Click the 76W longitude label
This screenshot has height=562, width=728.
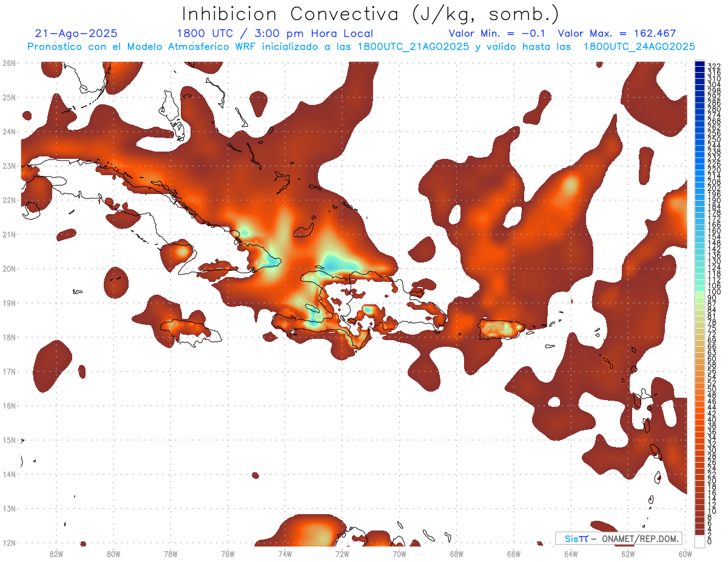coord(227,554)
